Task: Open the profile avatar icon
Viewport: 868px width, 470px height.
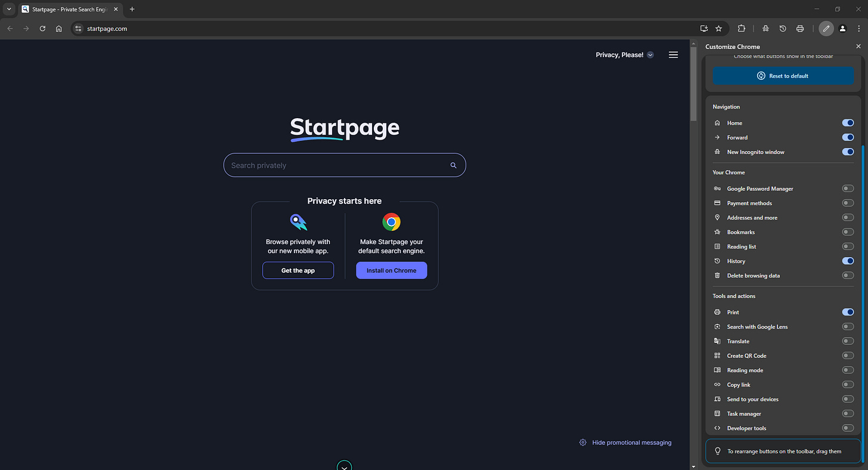Action: [843, 28]
